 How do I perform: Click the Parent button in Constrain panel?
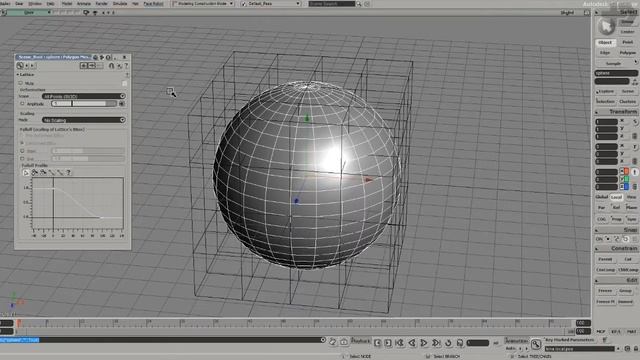click(605, 259)
